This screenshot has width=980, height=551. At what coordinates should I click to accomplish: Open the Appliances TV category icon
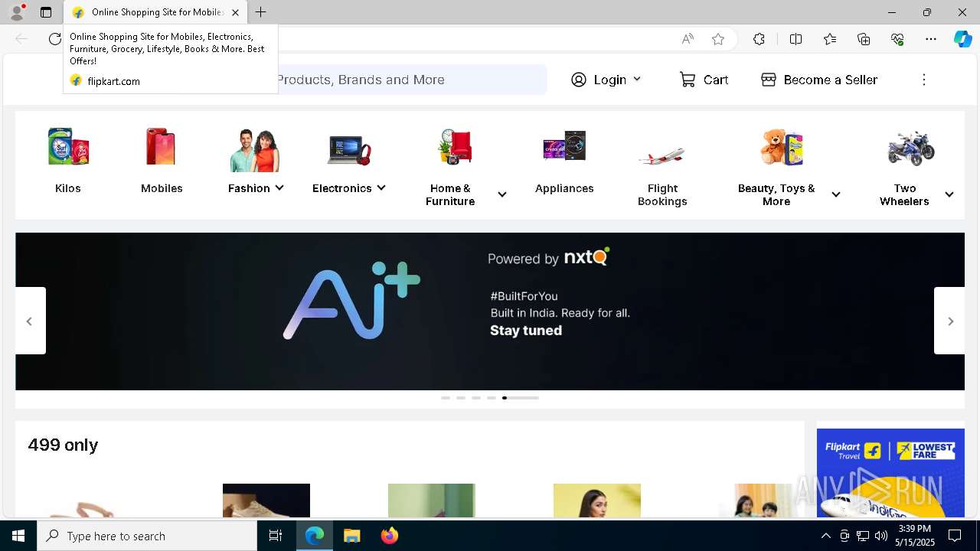click(x=564, y=145)
